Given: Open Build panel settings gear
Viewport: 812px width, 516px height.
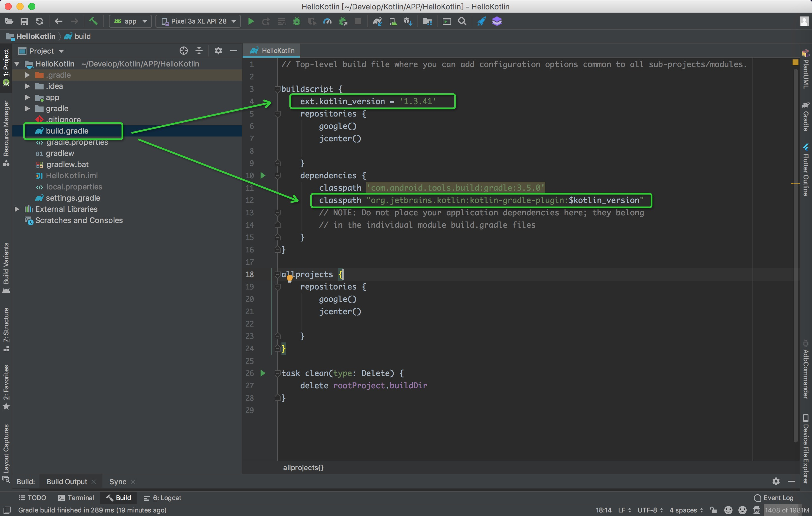Looking at the screenshot, I should point(776,481).
